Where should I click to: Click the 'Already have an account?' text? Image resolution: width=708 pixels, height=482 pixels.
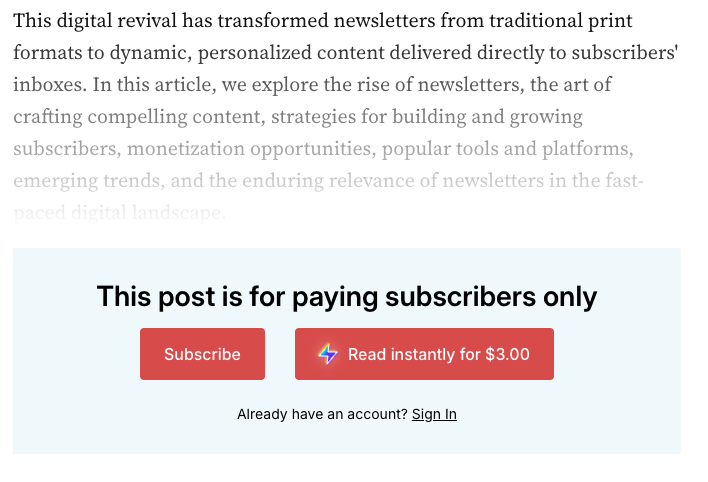click(x=322, y=414)
